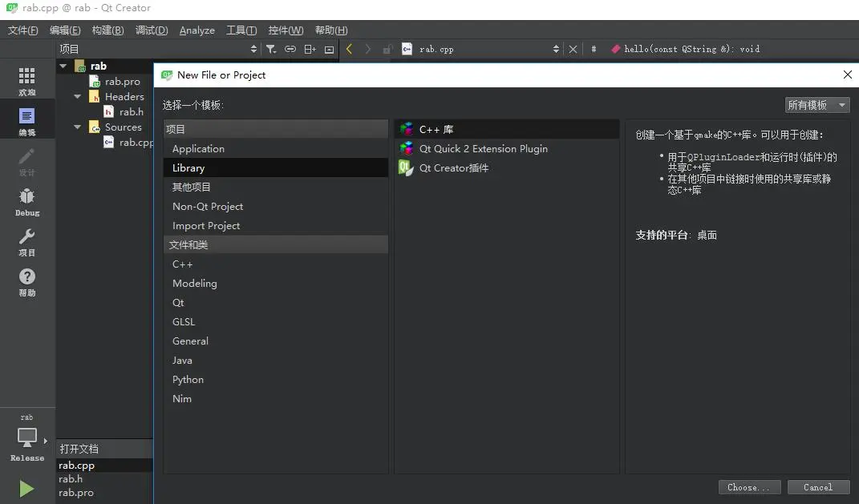Select the Library category
859x504 pixels.
pos(276,167)
